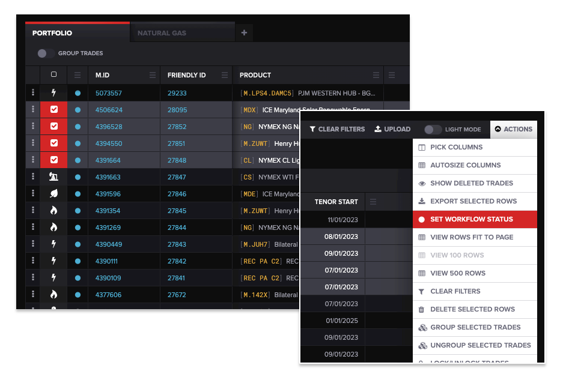The width and height of the screenshot is (563, 392).
Task: Select Set Workflow Status from the Actions menu
Action: click(x=472, y=219)
